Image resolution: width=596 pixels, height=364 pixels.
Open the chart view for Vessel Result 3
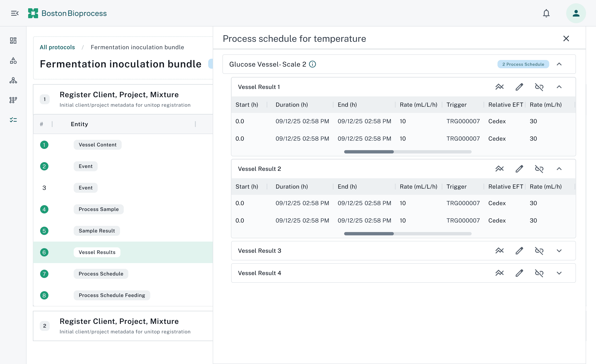pos(500,251)
